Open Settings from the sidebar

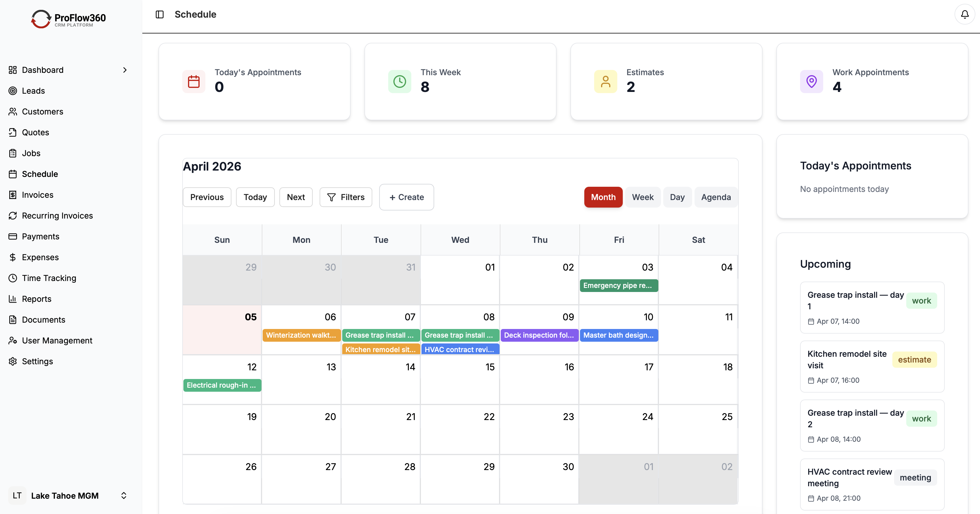pos(38,361)
